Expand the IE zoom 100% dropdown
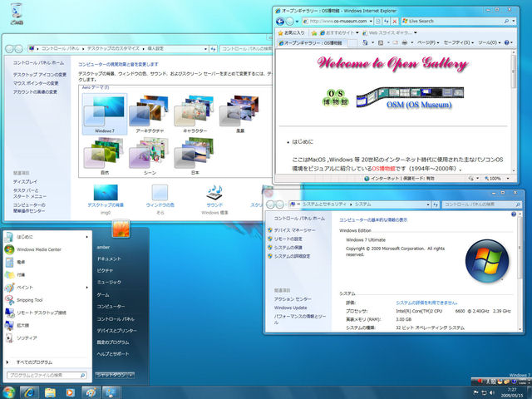 tap(508, 179)
